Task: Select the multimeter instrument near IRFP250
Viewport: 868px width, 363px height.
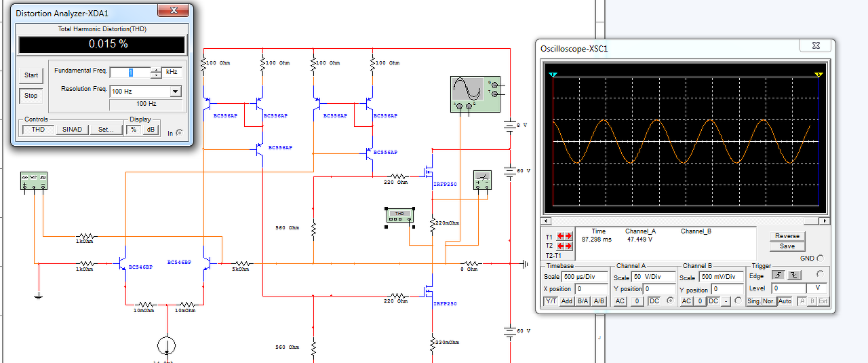Action: click(482, 180)
